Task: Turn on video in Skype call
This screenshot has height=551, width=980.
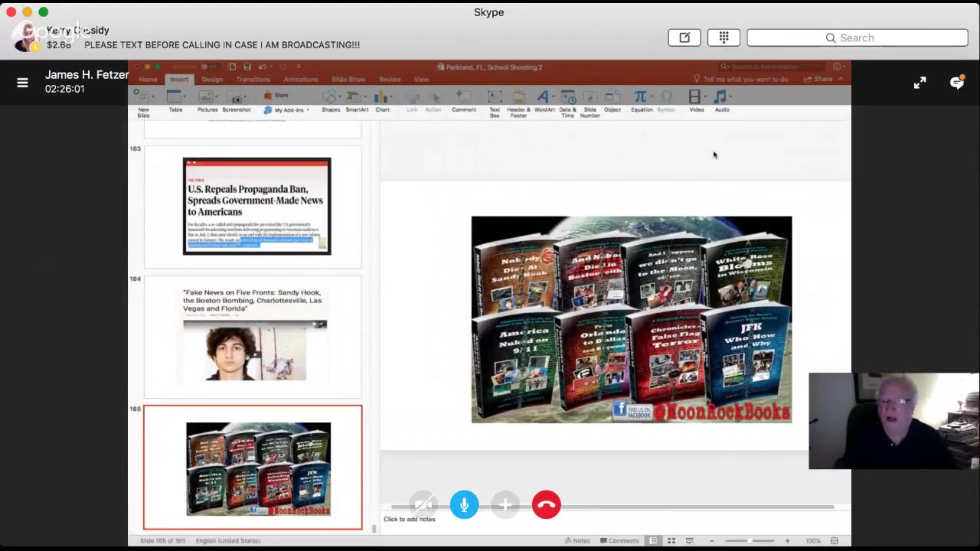Action: 423,504
